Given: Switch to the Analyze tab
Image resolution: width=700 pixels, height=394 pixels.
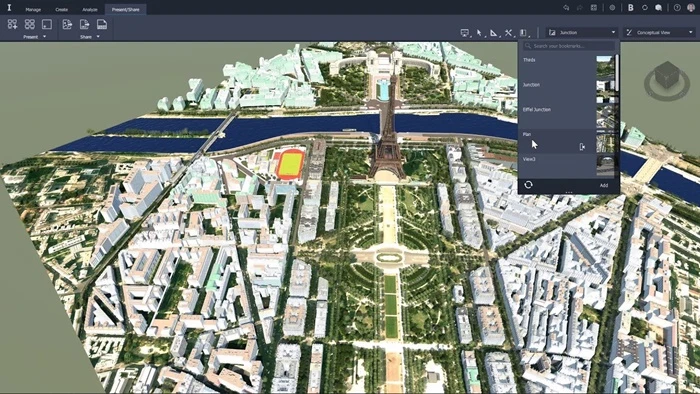Looking at the screenshot, I should point(90,9).
